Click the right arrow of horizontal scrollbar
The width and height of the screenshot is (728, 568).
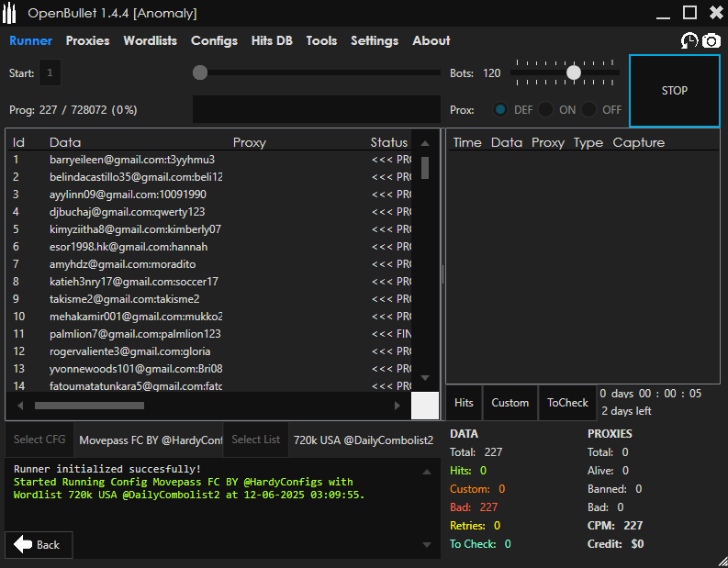[398, 405]
